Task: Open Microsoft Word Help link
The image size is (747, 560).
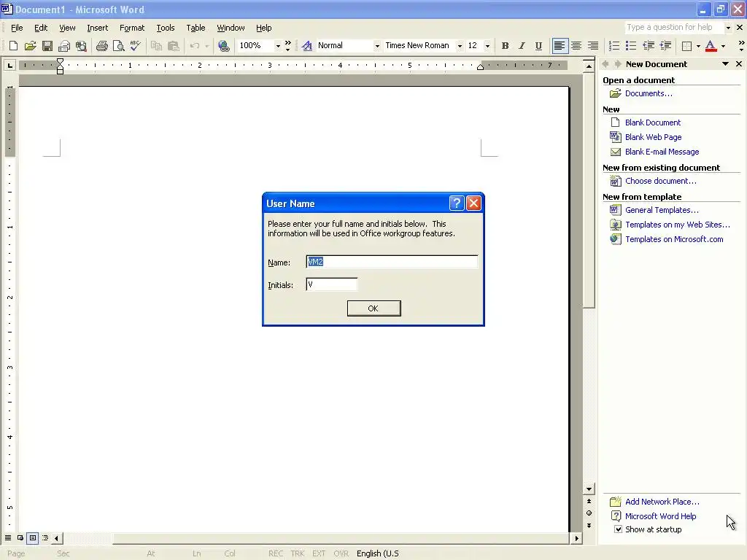Action: (660, 516)
